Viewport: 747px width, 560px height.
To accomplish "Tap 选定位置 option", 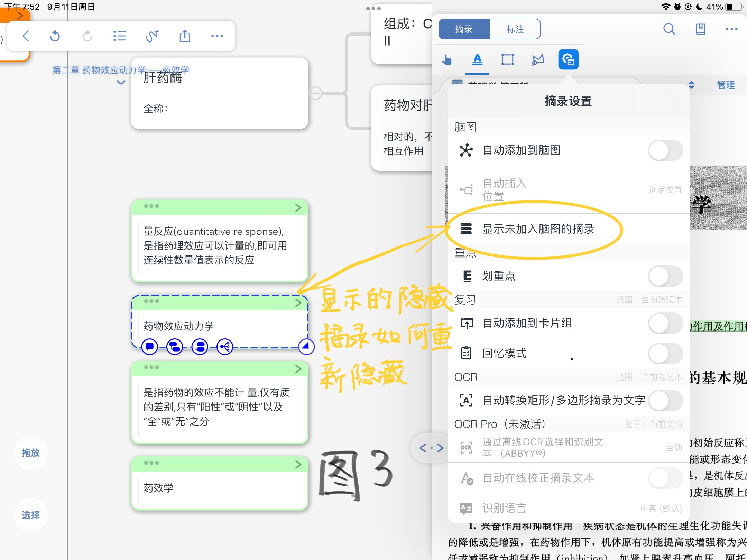I will pyautogui.click(x=665, y=190).
